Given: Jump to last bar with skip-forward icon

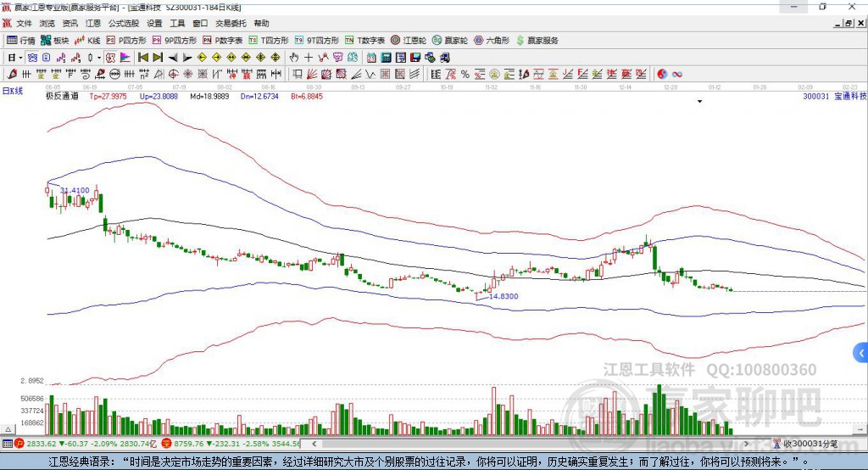Looking at the screenshot, I should coord(158,58).
